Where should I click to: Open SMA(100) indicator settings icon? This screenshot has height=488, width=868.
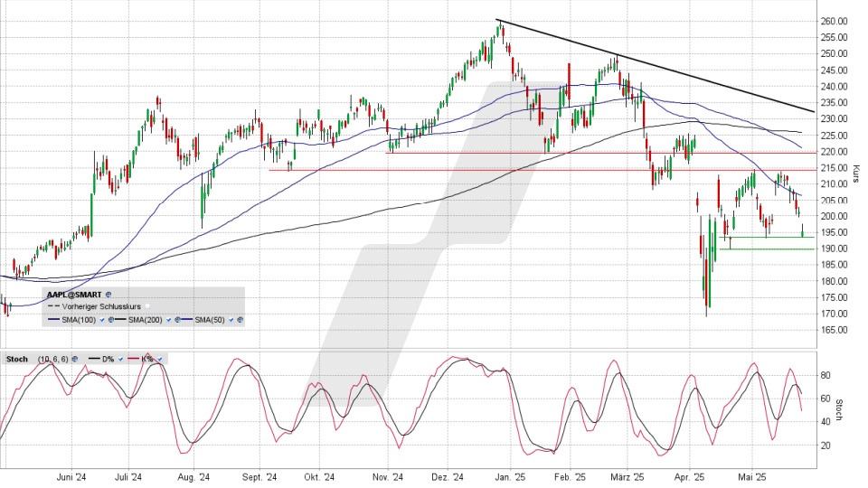(111, 320)
